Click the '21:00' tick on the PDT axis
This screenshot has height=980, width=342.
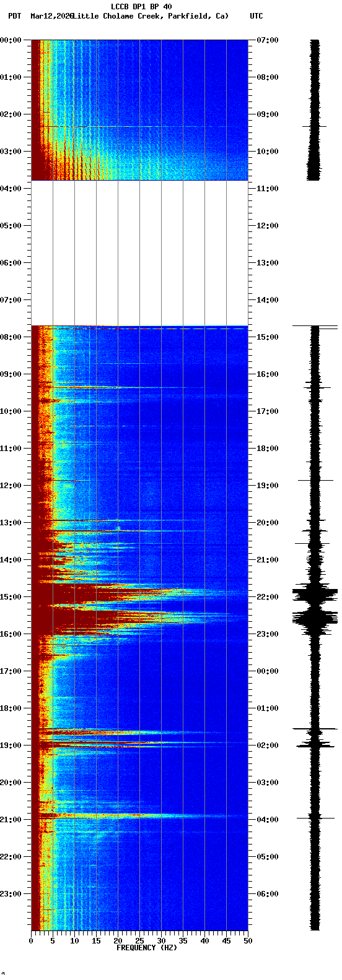point(11,819)
